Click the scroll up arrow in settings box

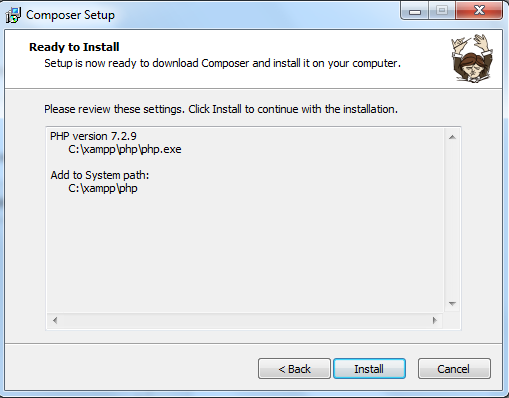tap(452, 137)
